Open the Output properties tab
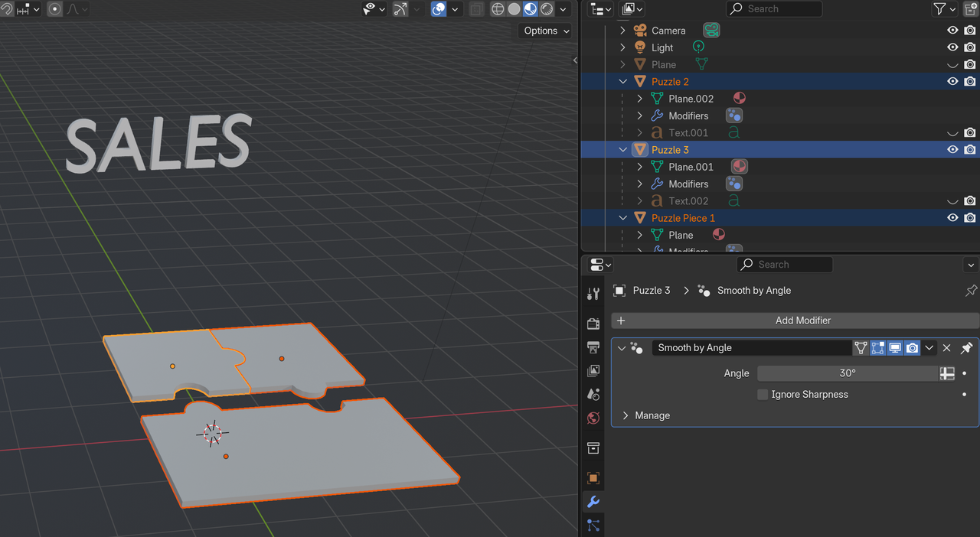 tap(593, 347)
